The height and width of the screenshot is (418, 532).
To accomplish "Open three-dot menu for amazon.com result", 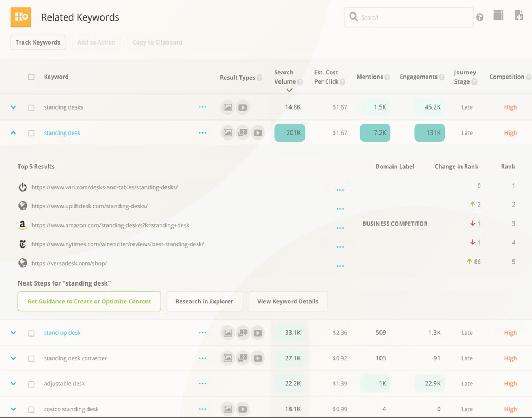I will click(340, 228).
